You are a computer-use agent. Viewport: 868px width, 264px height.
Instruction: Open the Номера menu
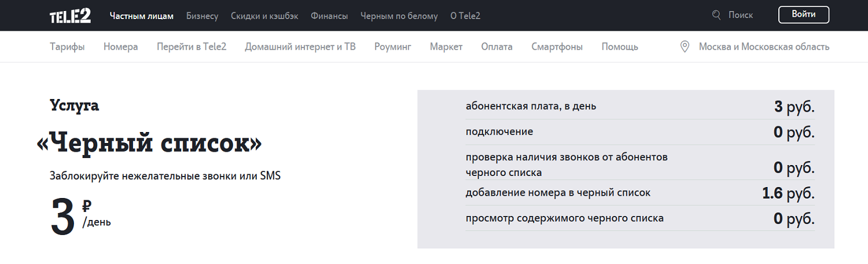coord(121,47)
